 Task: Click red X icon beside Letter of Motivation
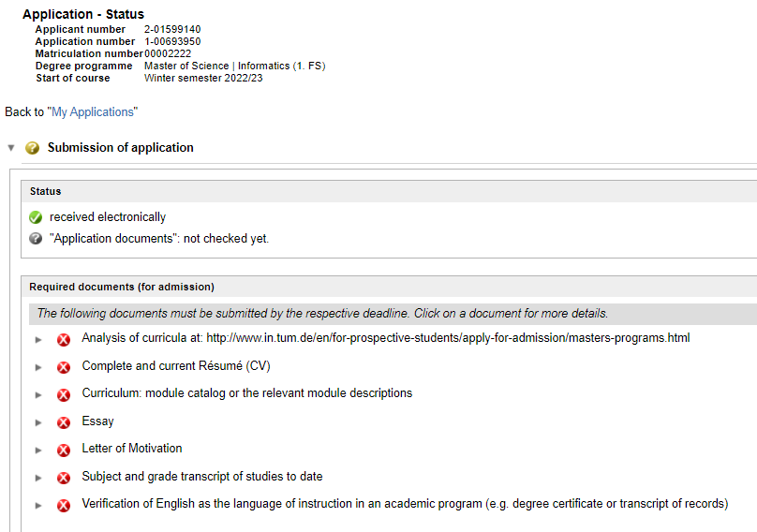64,450
